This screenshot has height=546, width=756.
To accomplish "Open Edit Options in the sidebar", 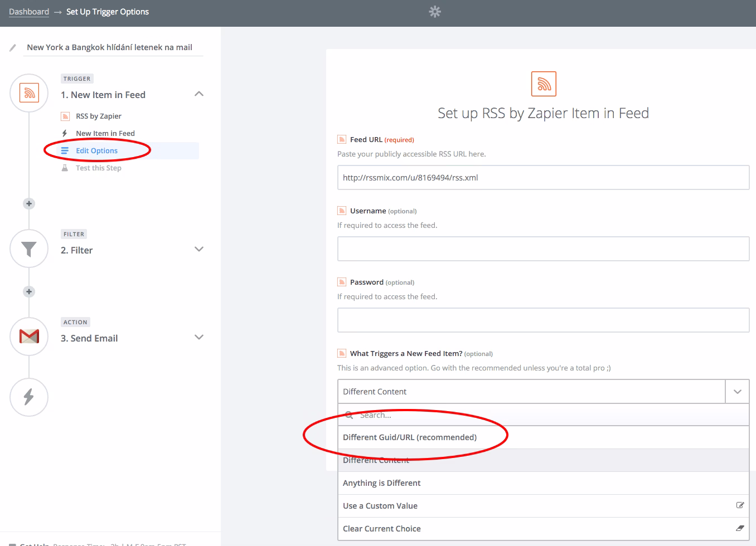I will click(x=96, y=151).
